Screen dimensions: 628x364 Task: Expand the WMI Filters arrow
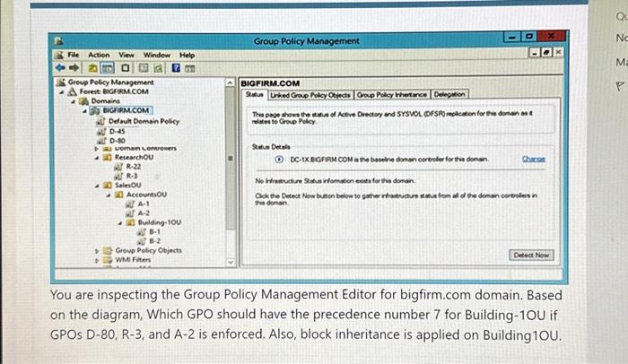(x=97, y=260)
